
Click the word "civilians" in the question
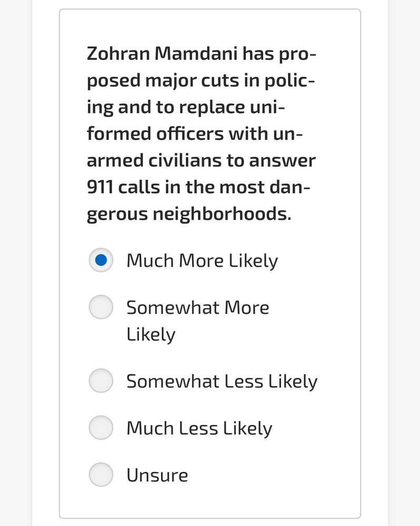(x=185, y=160)
